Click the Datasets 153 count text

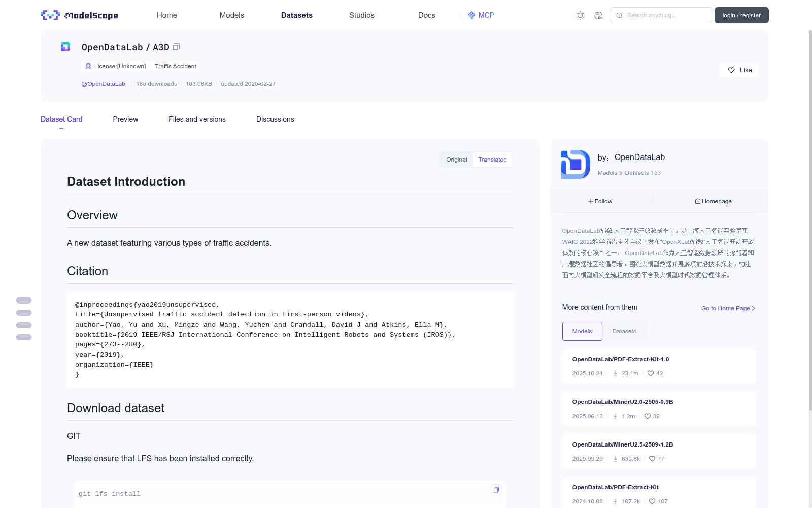tap(642, 173)
